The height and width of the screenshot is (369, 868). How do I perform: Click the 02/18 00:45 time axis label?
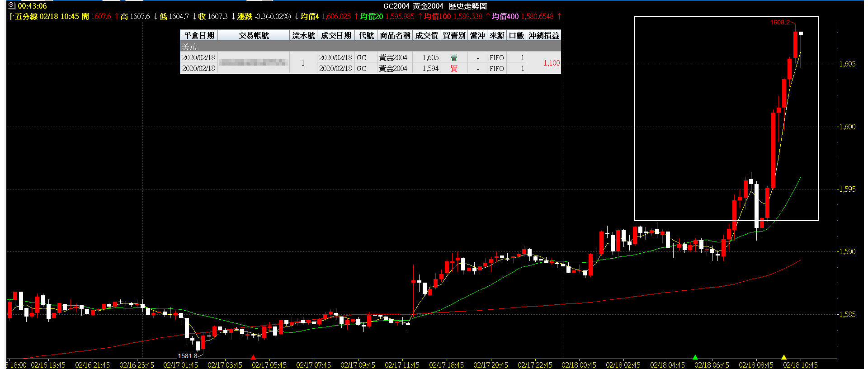coord(579,365)
